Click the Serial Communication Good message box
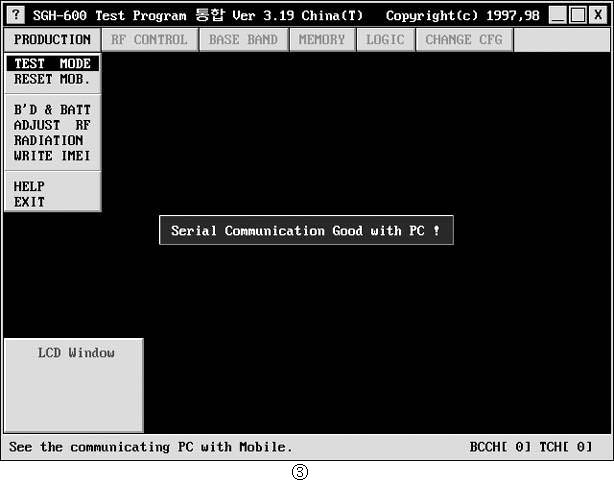 [x=306, y=231]
